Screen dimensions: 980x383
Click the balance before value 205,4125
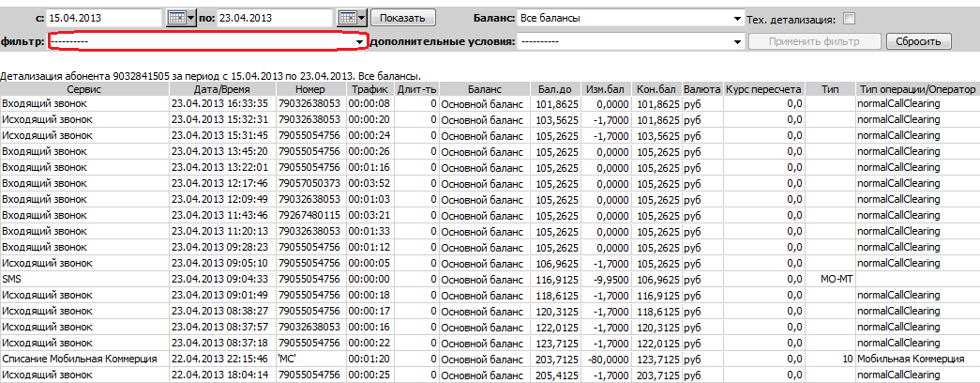coord(555,375)
